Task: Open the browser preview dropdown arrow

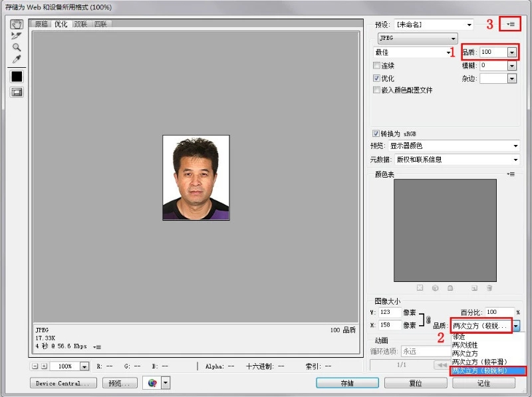Action: point(166,383)
